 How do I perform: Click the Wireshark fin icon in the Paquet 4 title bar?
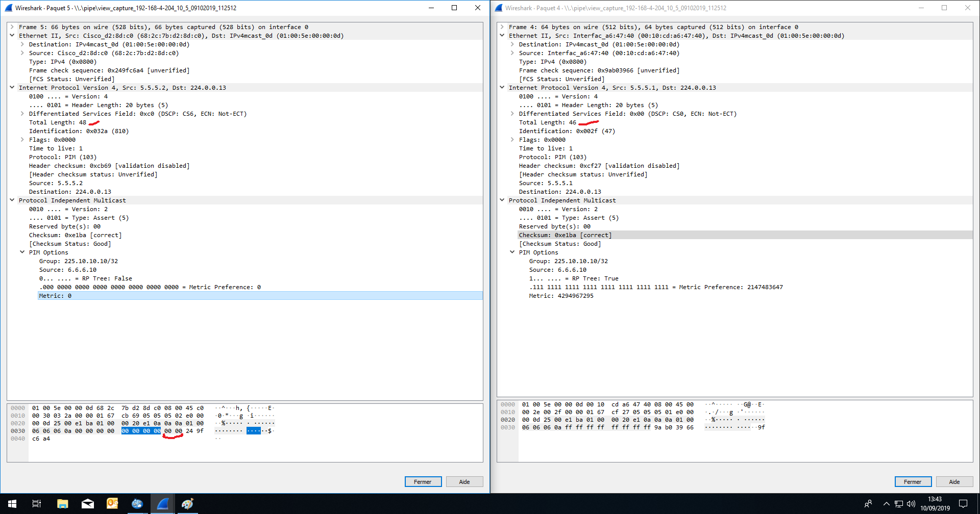click(499, 8)
